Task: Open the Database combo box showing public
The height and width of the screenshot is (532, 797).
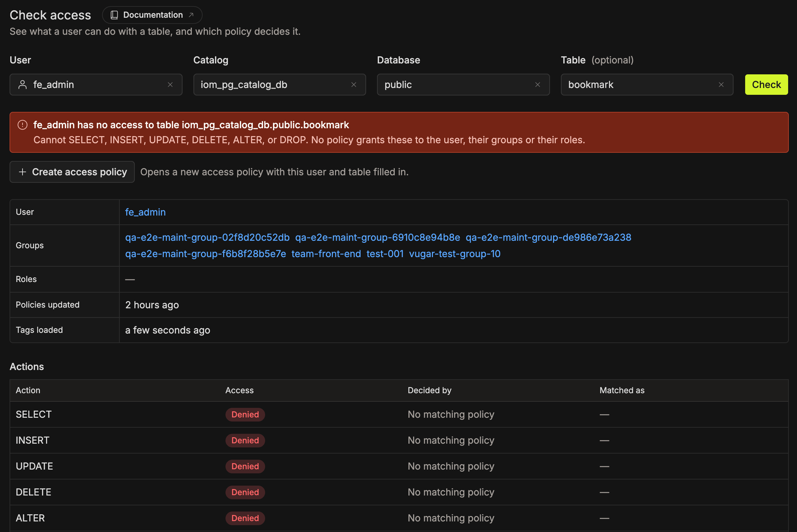Action: tap(463, 85)
